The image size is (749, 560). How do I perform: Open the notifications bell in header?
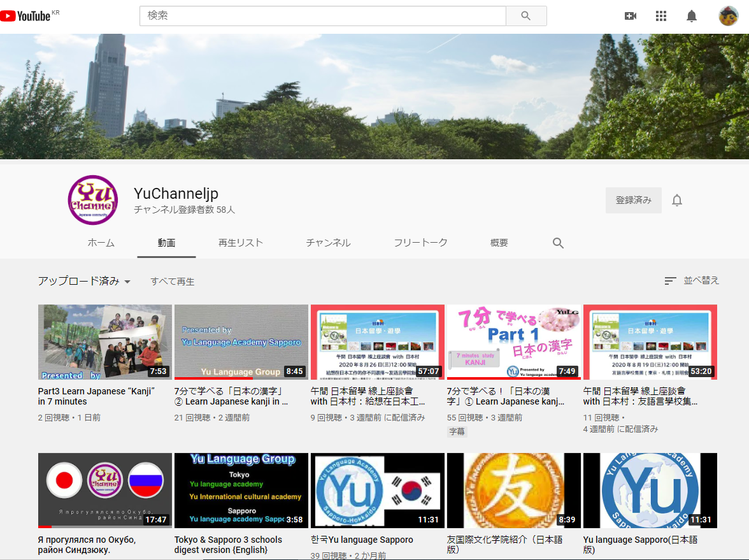tap(692, 16)
